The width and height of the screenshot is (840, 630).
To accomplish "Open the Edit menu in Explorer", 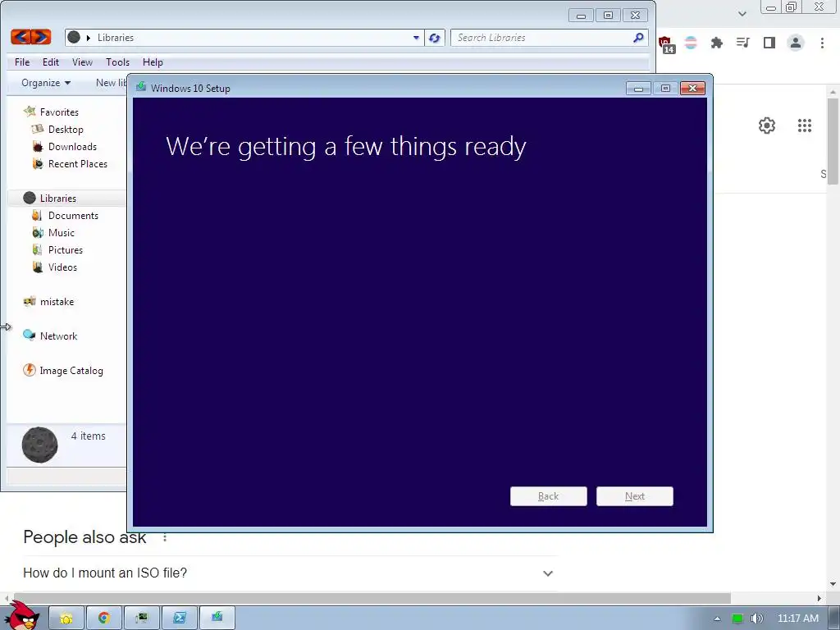I will point(51,62).
